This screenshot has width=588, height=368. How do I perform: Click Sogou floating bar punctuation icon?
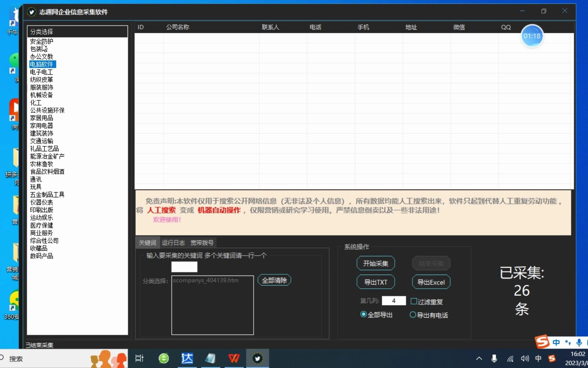coord(568,342)
